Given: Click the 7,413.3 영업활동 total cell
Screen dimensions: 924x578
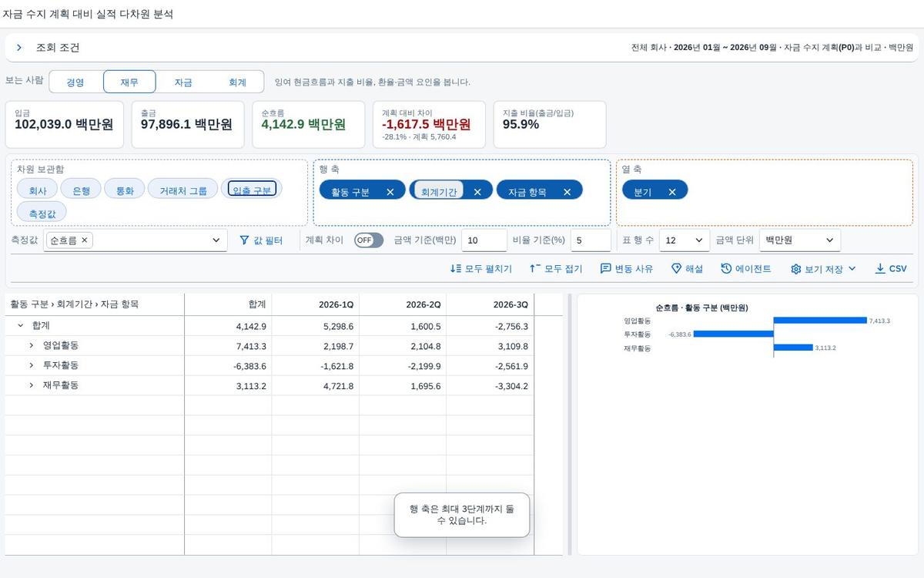Looking at the screenshot, I should coord(229,346).
